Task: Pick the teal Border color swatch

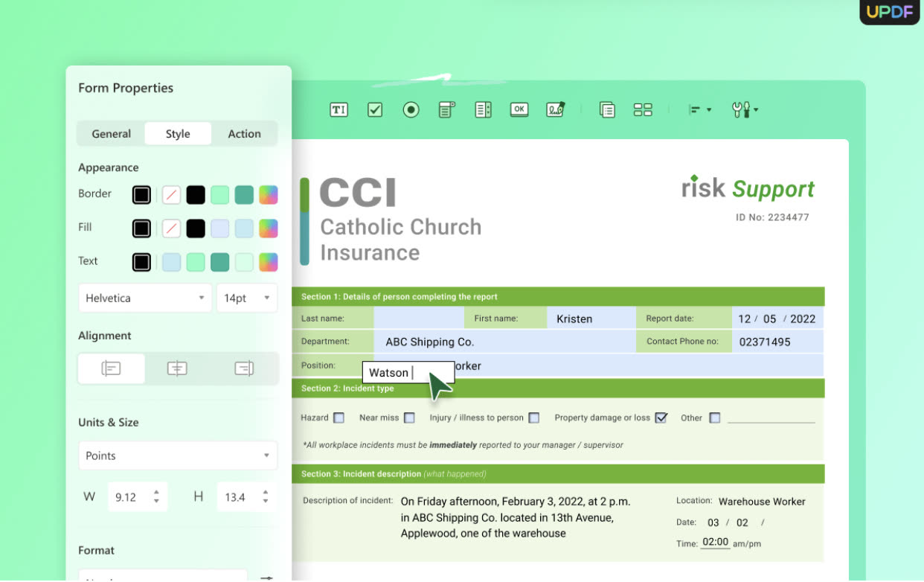Action: point(244,195)
